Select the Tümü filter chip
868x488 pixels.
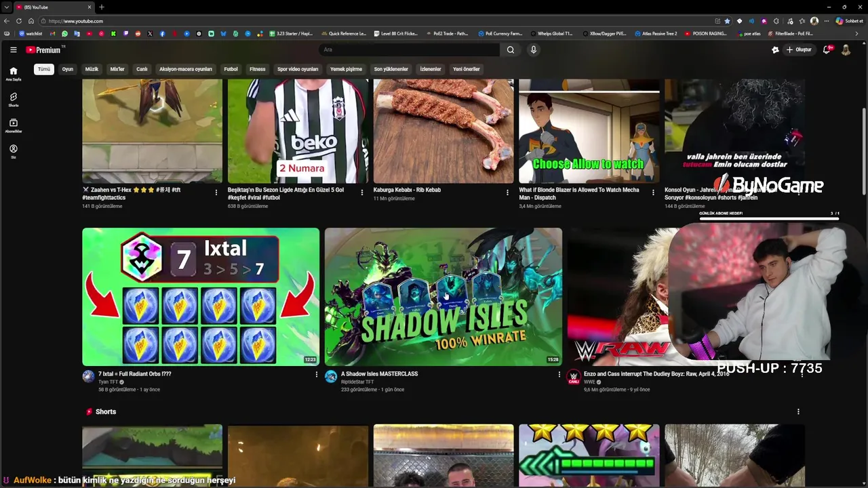click(44, 69)
